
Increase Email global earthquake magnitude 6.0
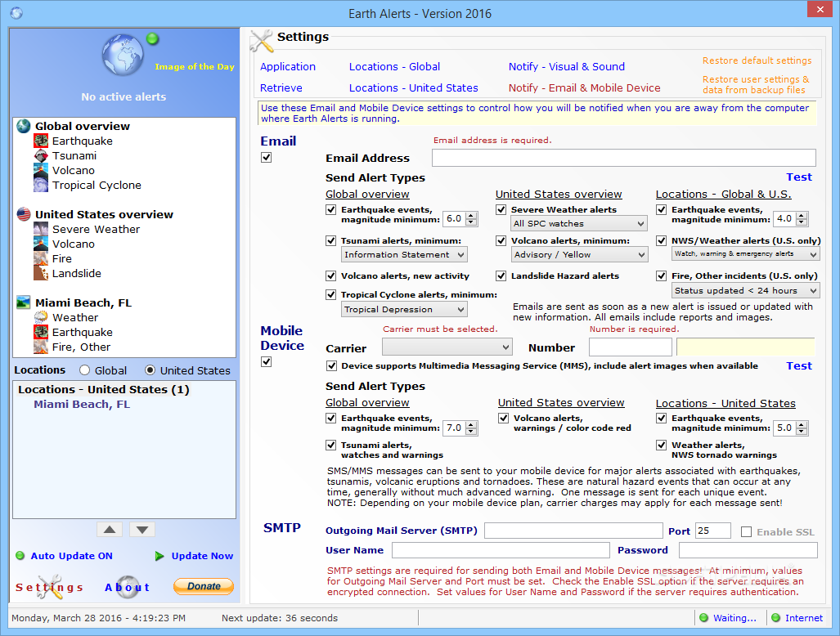471,215
